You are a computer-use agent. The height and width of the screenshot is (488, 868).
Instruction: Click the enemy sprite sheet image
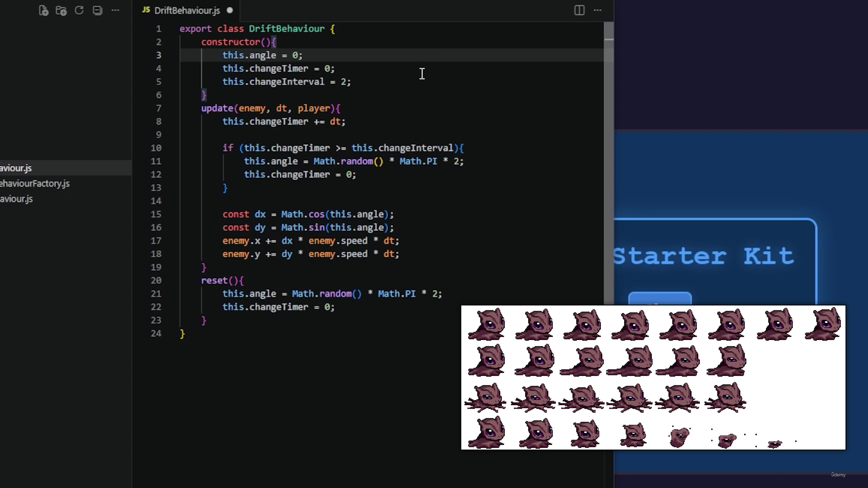653,377
